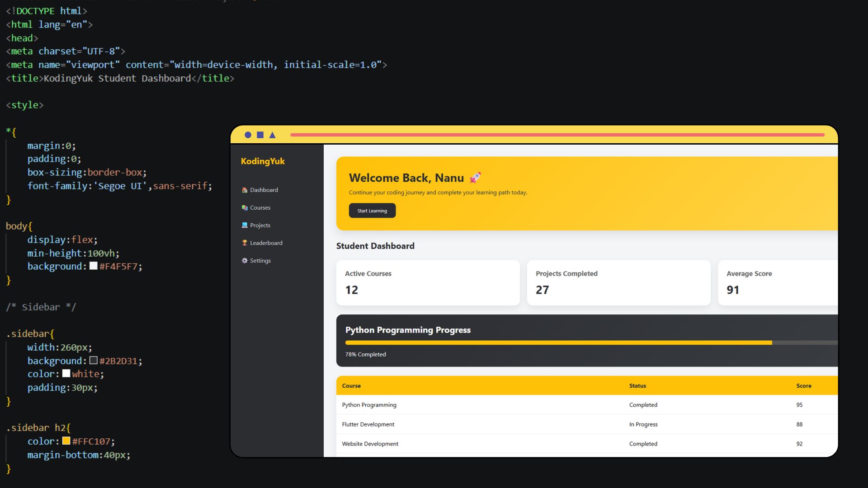
Task: Click the Projects laptop icon in sidebar
Action: click(245, 225)
